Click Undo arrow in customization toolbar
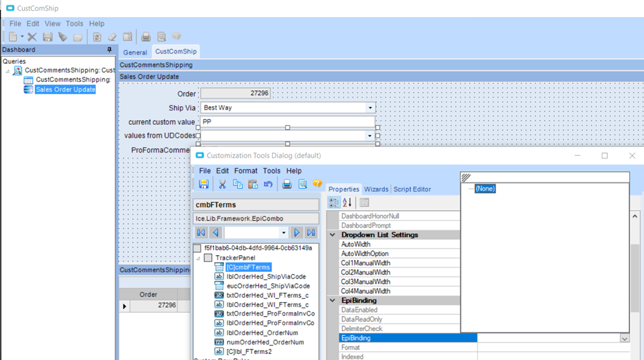The width and height of the screenshot is (644, 360). pos(268,184)
